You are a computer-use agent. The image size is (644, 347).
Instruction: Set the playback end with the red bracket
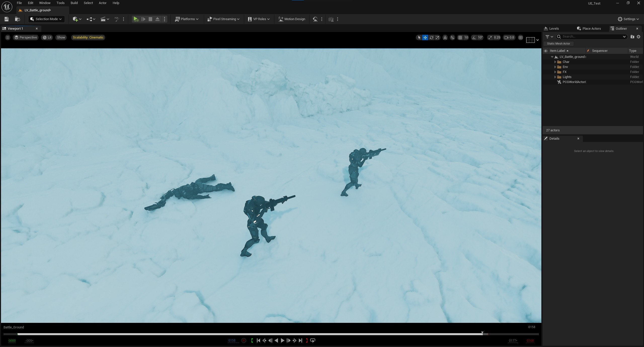tap(307, 340)
